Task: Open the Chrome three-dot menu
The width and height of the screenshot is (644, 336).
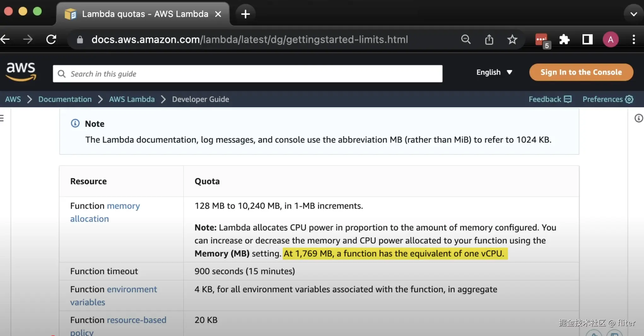Action: tap(634, 39)
